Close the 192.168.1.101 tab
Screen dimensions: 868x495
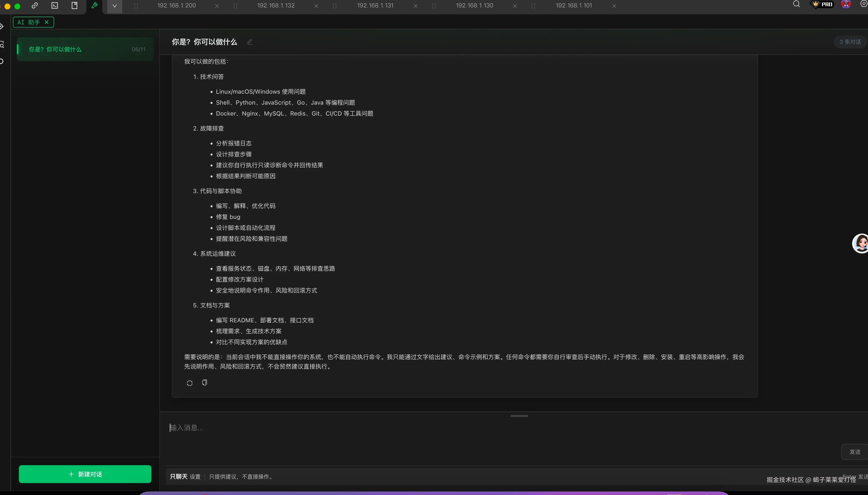tap(614, 6)
